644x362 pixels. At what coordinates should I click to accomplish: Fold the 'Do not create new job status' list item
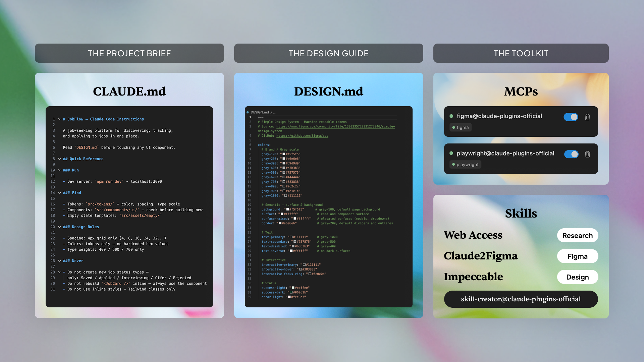(60, 272)
